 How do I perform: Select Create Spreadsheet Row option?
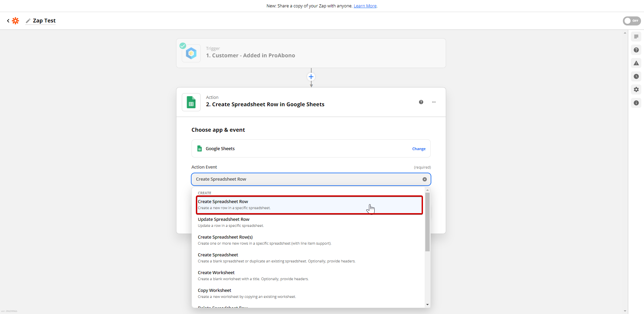click(309, 205)
